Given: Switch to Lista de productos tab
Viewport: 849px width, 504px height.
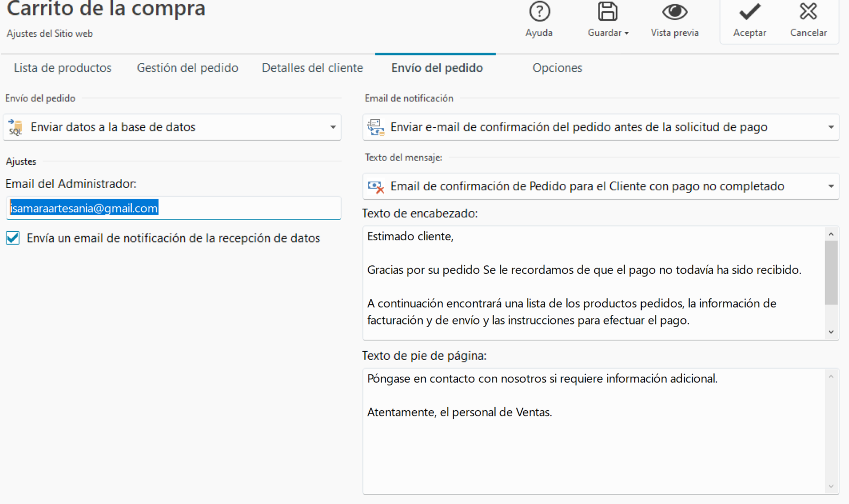Looking at the screenshot, I should (x=63, y=68).
